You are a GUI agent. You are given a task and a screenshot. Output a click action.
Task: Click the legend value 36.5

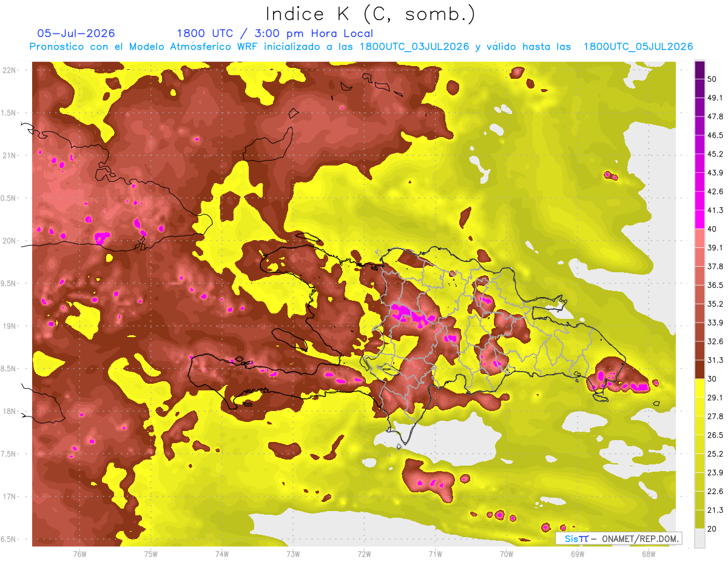[715, 285]
